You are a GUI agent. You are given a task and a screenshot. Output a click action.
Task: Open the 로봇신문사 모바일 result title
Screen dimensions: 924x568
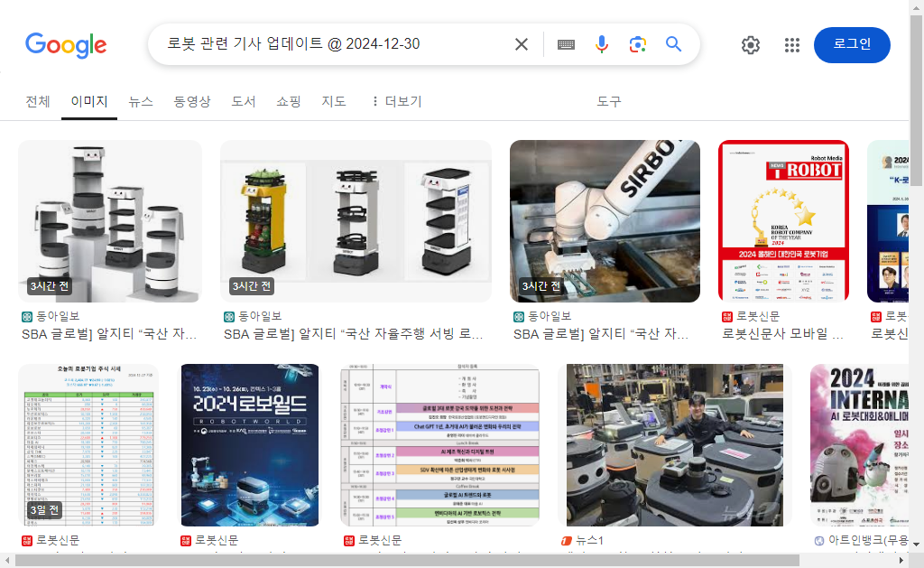(782, 334)
